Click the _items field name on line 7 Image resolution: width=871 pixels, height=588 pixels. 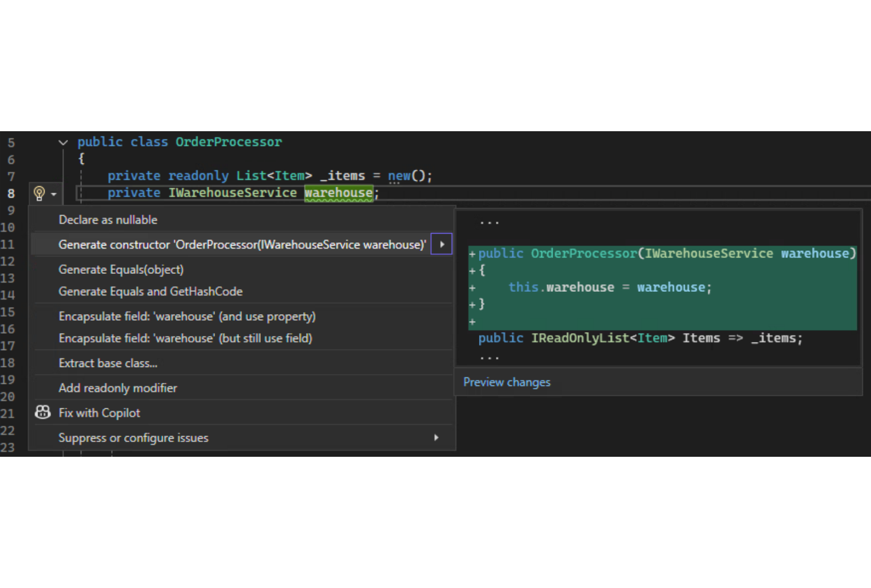tap(342, 176)
